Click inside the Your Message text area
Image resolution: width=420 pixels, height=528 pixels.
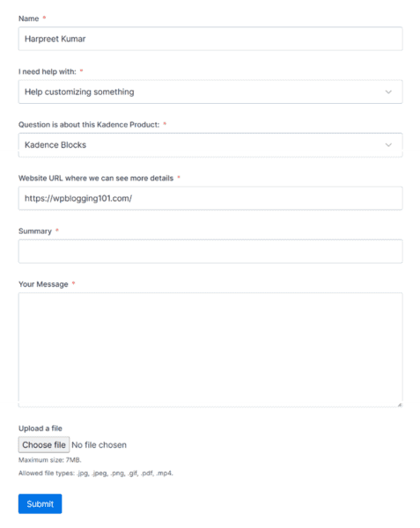tap(210, 350)
